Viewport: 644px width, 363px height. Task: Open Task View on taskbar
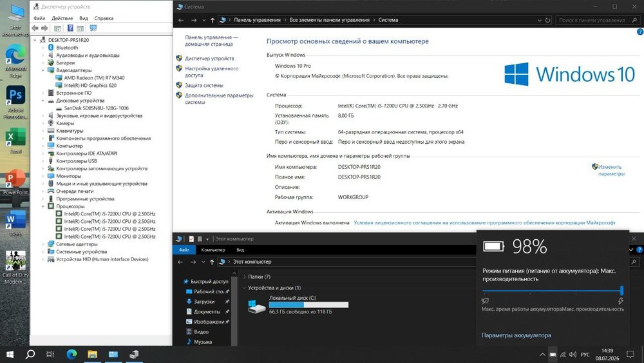pos(50,354)
